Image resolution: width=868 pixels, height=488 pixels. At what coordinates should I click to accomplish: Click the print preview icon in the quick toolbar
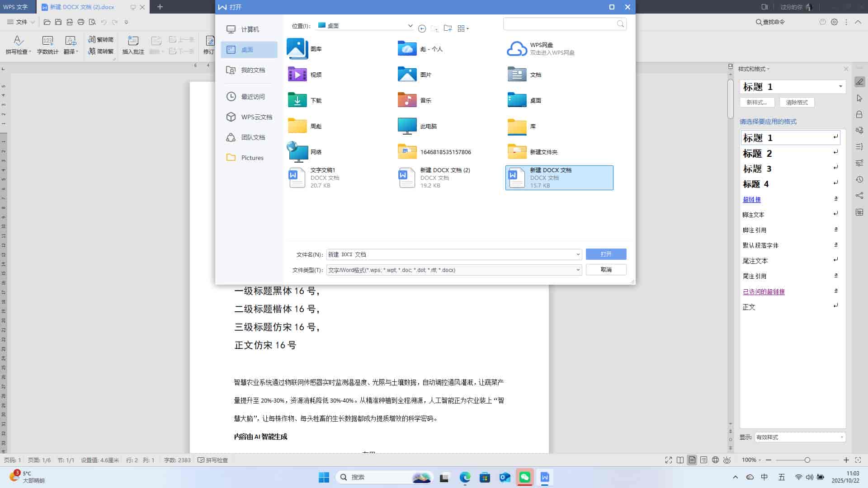pos(92,22)
